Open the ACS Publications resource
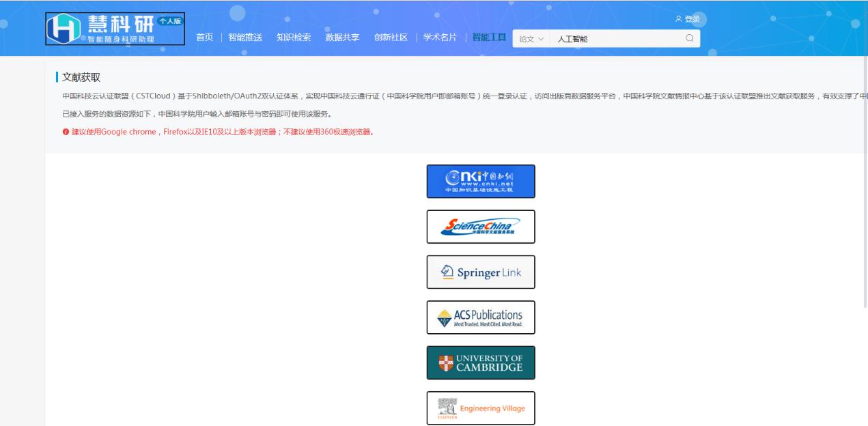The image size is (868, 426). click(x=481, y=317)
